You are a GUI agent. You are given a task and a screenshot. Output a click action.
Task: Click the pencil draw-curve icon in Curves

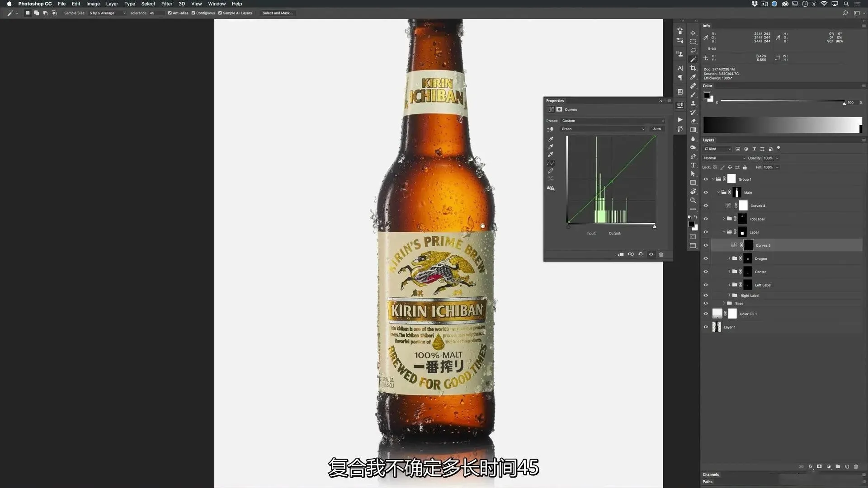click(550, 171)
